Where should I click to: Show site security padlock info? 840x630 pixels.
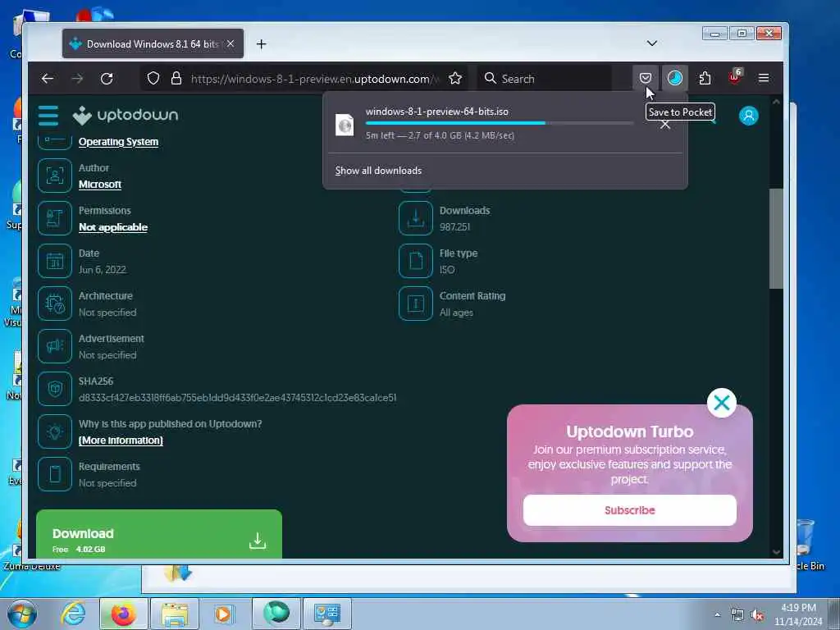point(176,79)
